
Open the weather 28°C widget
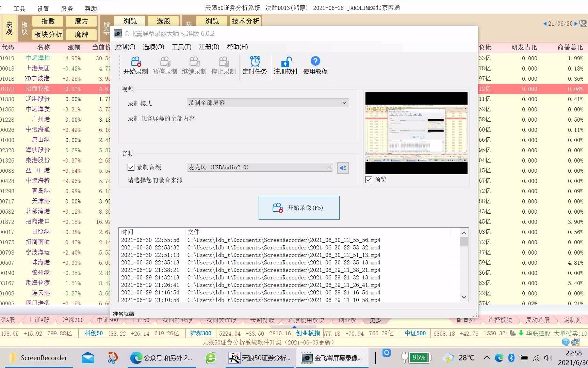(x=459, y=358)
